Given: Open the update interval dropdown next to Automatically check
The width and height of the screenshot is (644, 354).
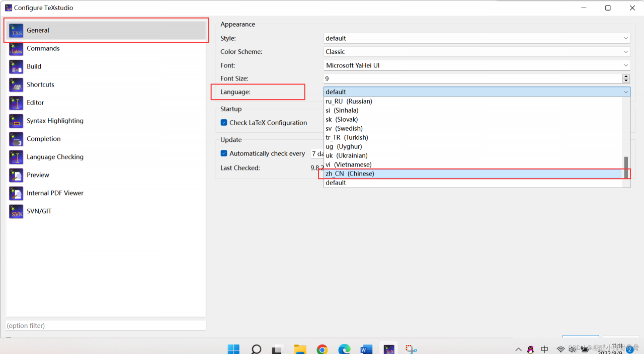Looking at the screenshot, I should tap(317, 154).
